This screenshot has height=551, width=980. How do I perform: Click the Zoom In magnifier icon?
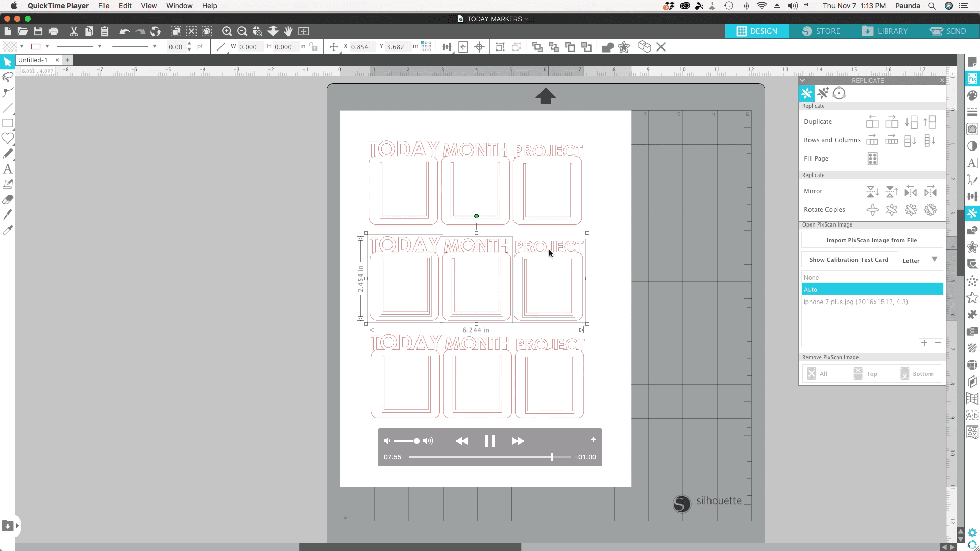pyautogui.click(x=227, y=31)
